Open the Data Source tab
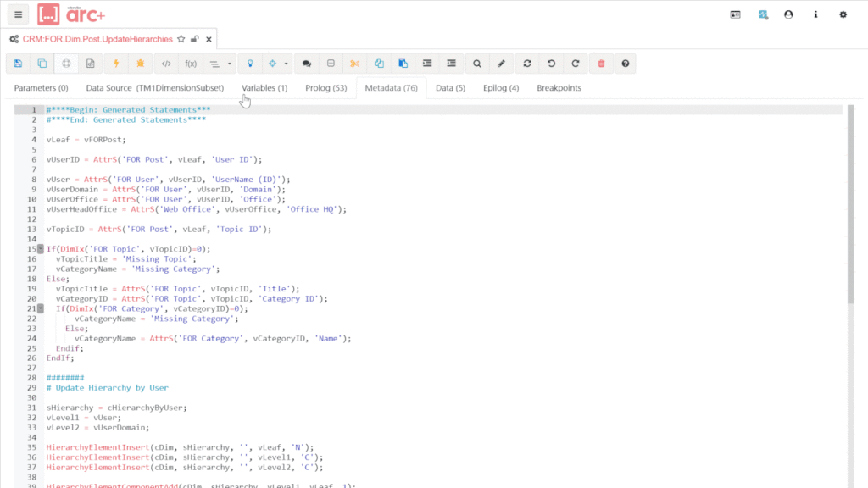Image resolution: width=868 pixels, height=488 pixels. click(154, 88)
